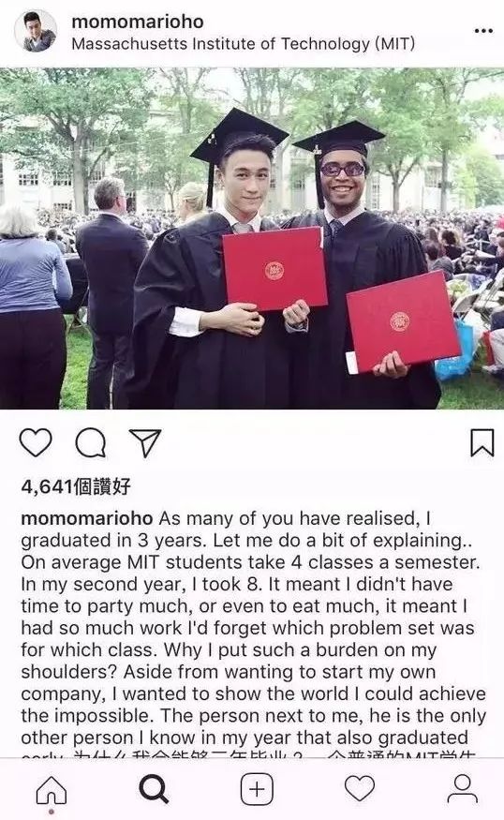Share post using the paper plane icon

(145, 443)
